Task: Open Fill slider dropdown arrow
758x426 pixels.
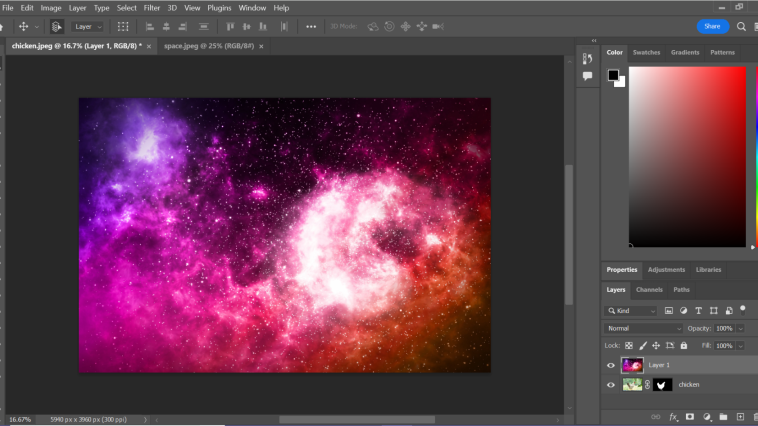Action: coord(740,346)
